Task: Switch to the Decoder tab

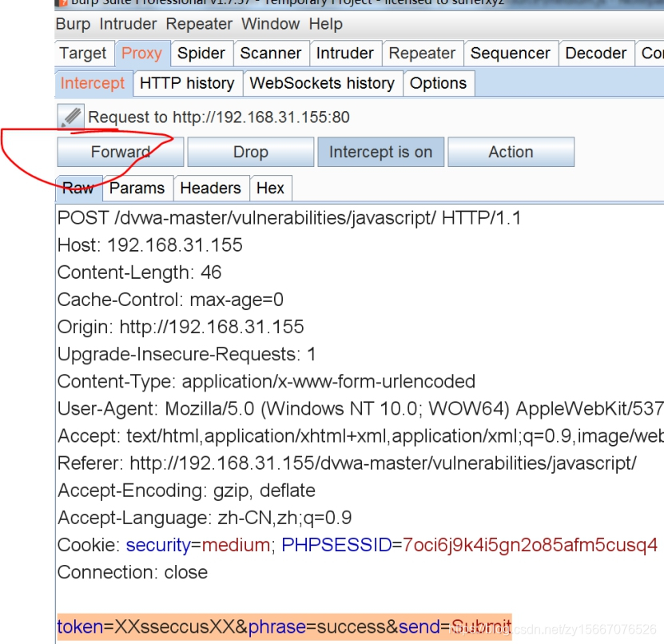Action: point(595,54)
